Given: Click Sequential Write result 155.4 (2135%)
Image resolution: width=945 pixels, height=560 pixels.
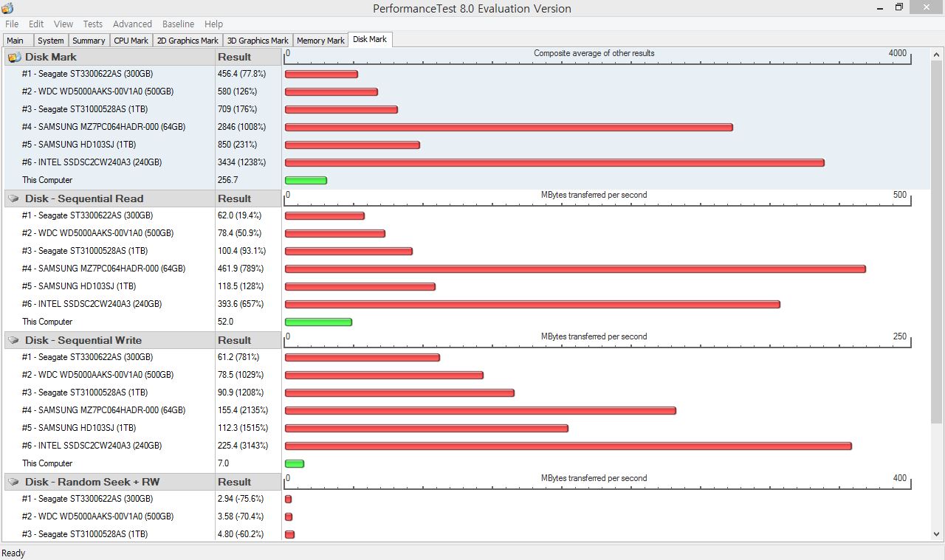Looking at the screenshot, I should [x=243, y=410].
